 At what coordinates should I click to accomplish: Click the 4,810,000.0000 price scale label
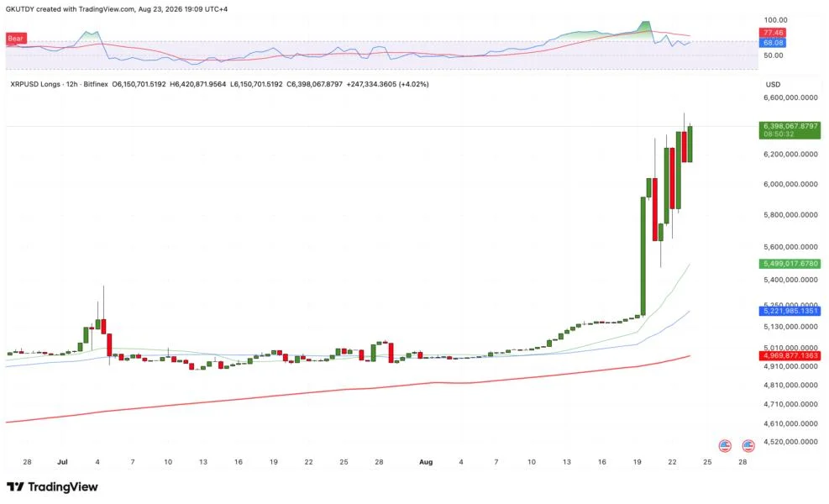pyautogui.click(x=790, y=386)
